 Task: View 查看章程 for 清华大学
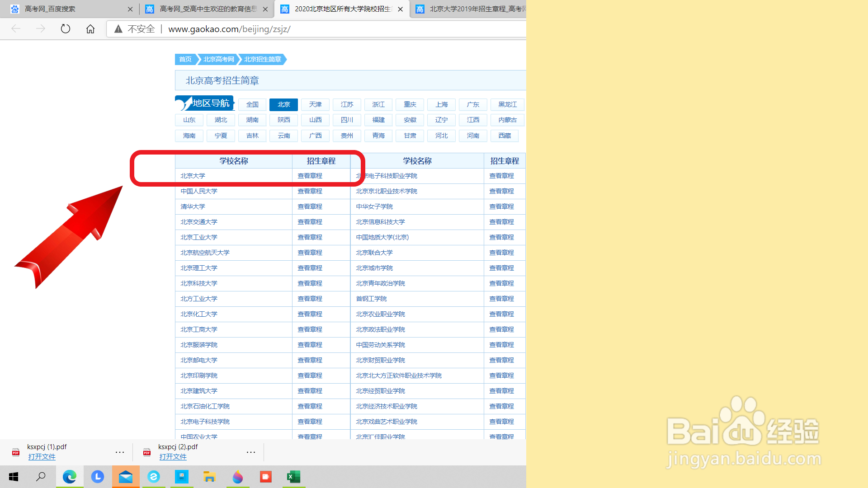point(310,206)
